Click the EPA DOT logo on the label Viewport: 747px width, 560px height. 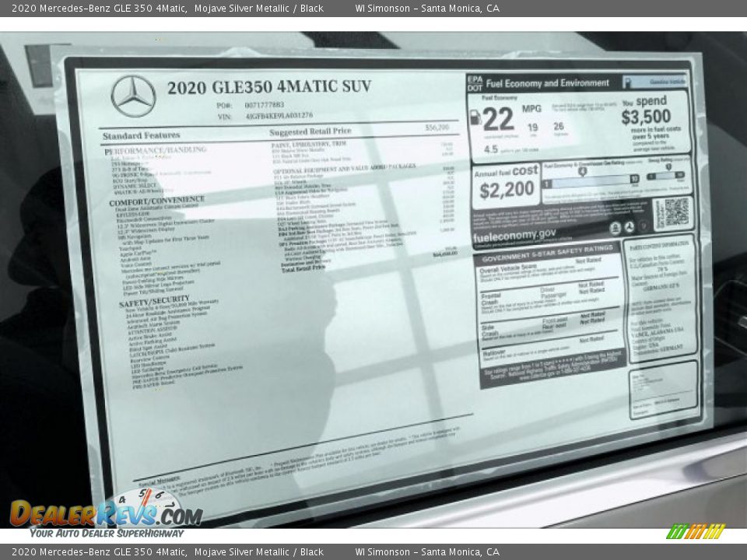(x=475, y=83)
